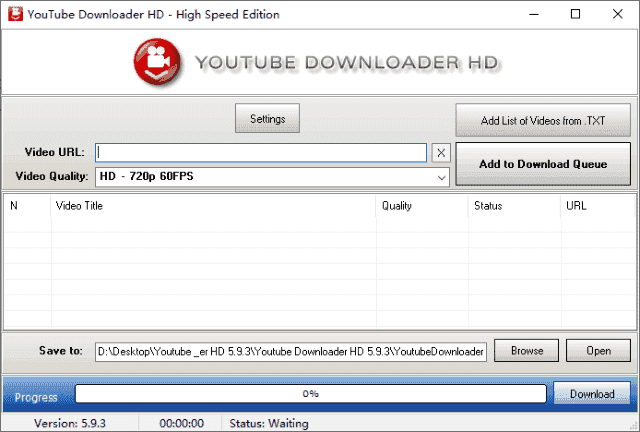Focus the Video URL input field
Screen dimensions: 640x432
pyautogui.click(x=261, y=153)
